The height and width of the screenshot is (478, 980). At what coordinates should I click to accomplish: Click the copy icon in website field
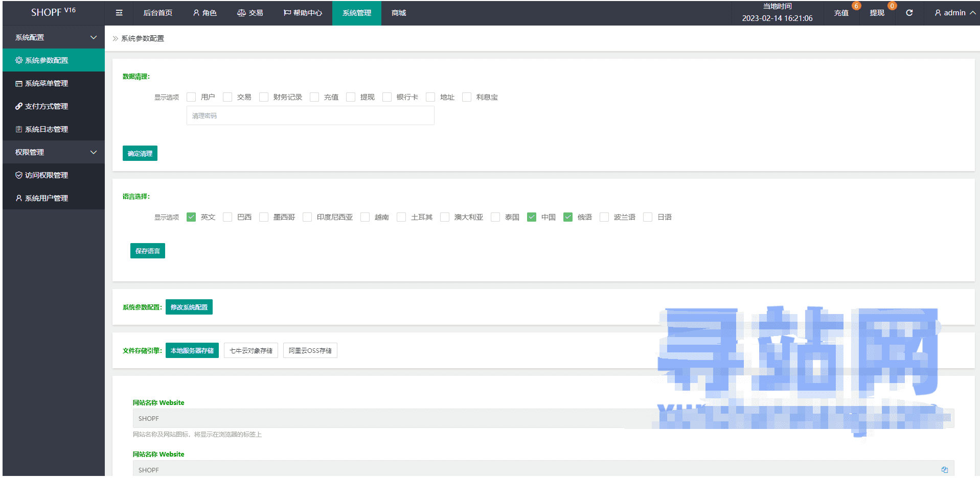click(944, 470)
